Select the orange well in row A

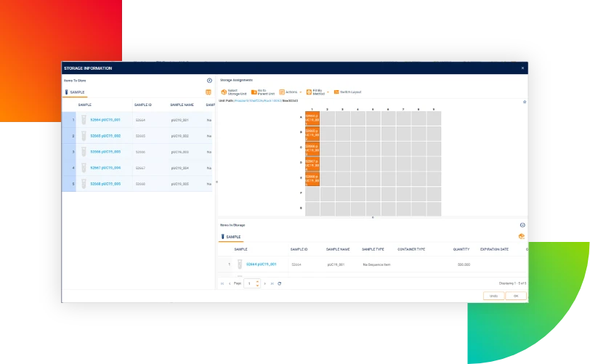(x=312, y=118)
